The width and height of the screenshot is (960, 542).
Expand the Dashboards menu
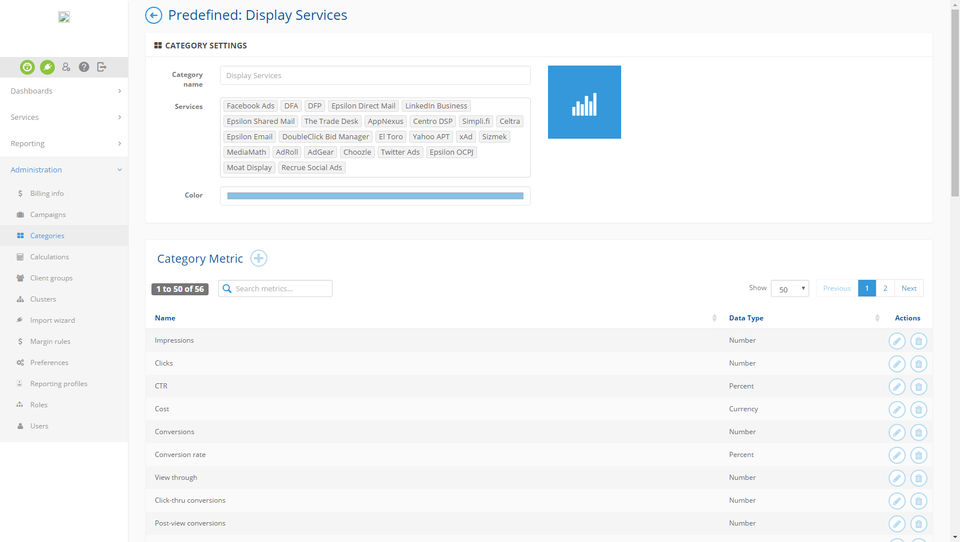64,91
